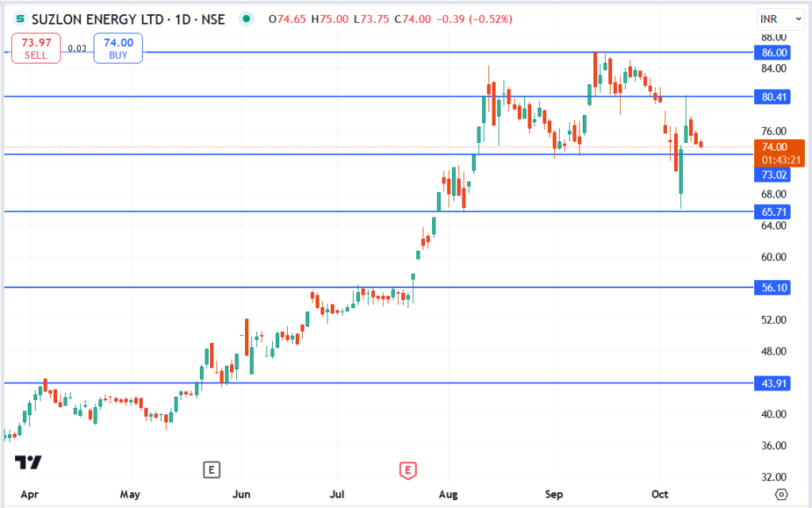Image resolution: width=812 pixels, height=508 pixels.
Task: Click the low value L73.75
Action: click(371, 19)
